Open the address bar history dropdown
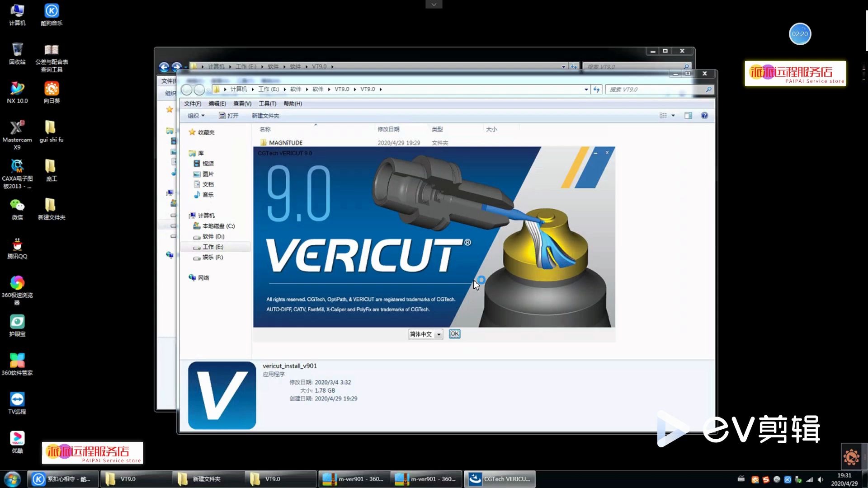 [586, 89]
